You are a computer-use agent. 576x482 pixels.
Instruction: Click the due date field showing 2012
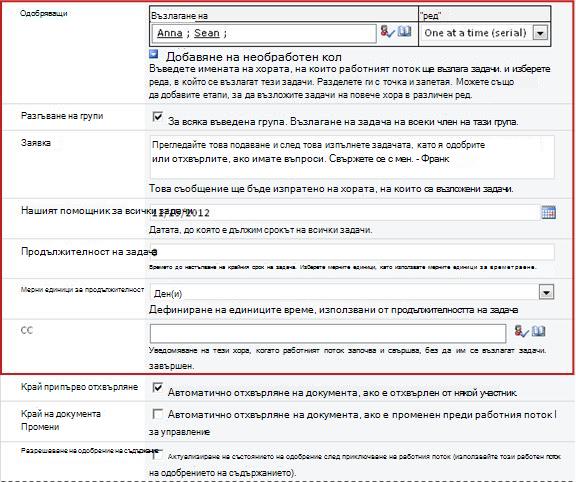click(344, 213)
